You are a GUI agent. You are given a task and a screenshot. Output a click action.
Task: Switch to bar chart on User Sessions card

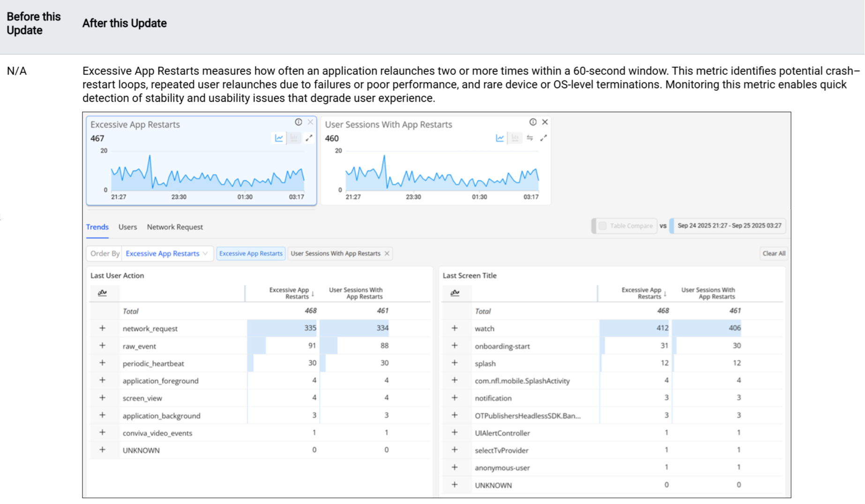(515, 138)
